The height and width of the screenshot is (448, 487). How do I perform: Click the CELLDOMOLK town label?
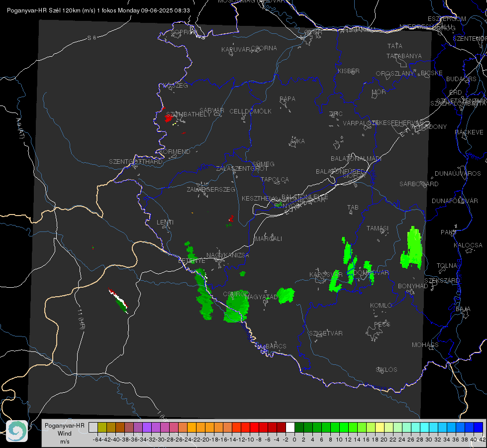(x=250, y=112)
